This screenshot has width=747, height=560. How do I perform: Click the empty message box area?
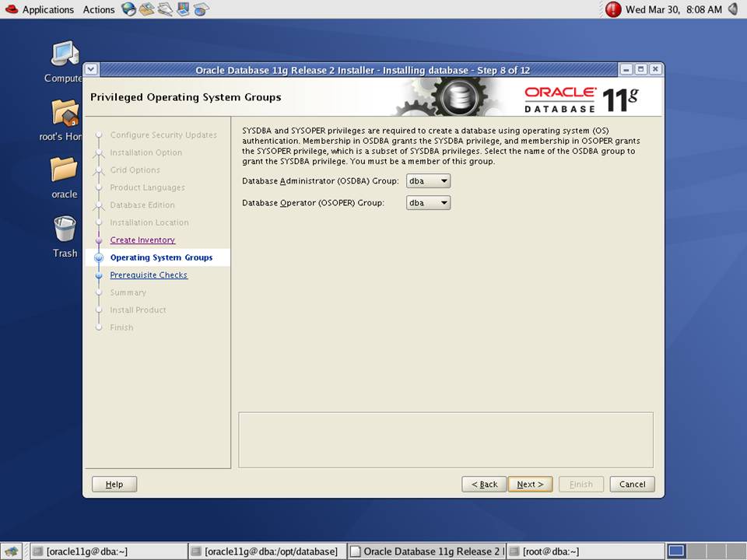(x=446, y=440)
